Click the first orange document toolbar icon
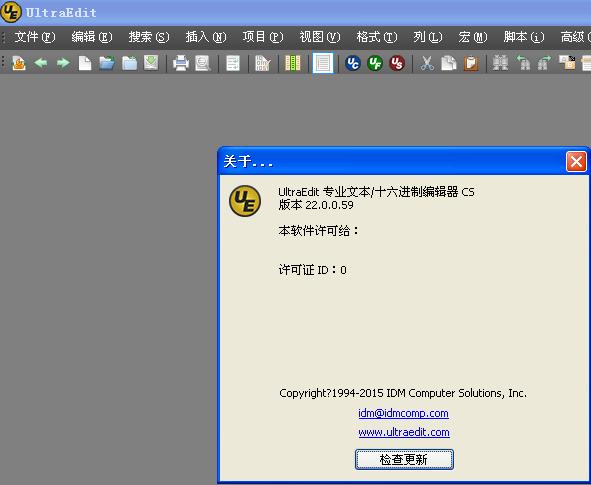The image size is (591, 485). pos(18,63)
